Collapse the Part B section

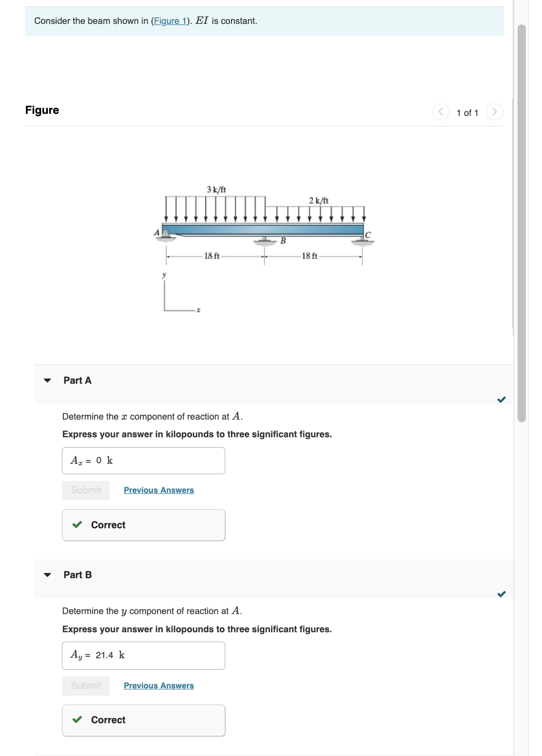click(46, 575)
